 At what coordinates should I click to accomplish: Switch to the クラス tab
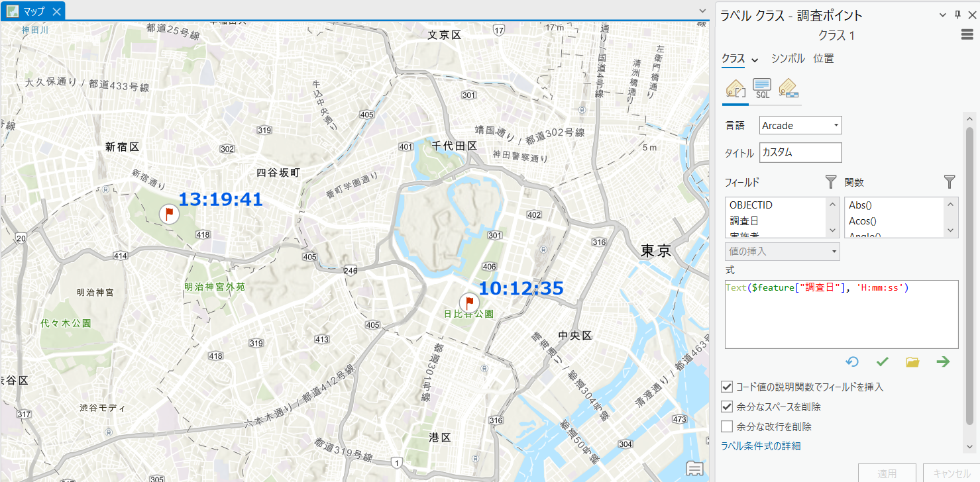tap(734, 59)
